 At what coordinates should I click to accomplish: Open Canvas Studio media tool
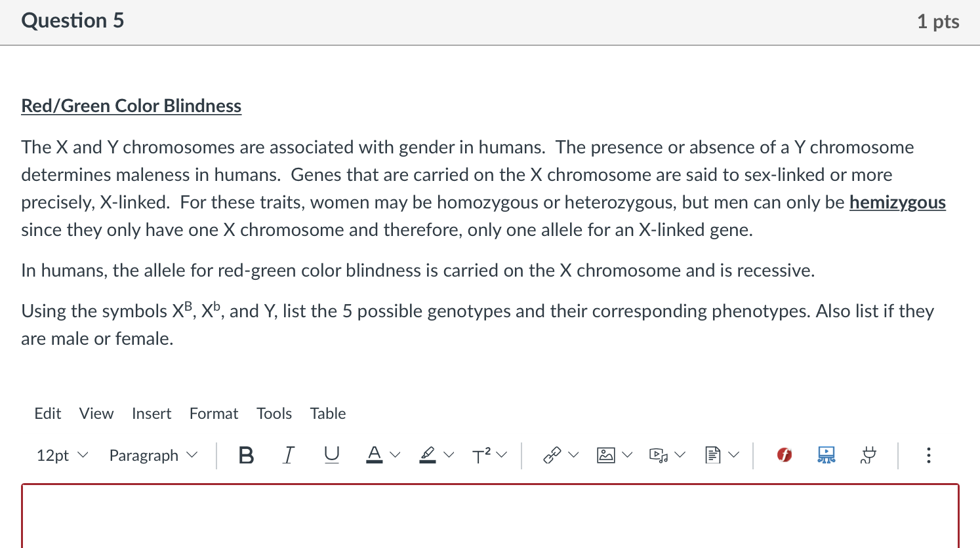pos(826,454)
